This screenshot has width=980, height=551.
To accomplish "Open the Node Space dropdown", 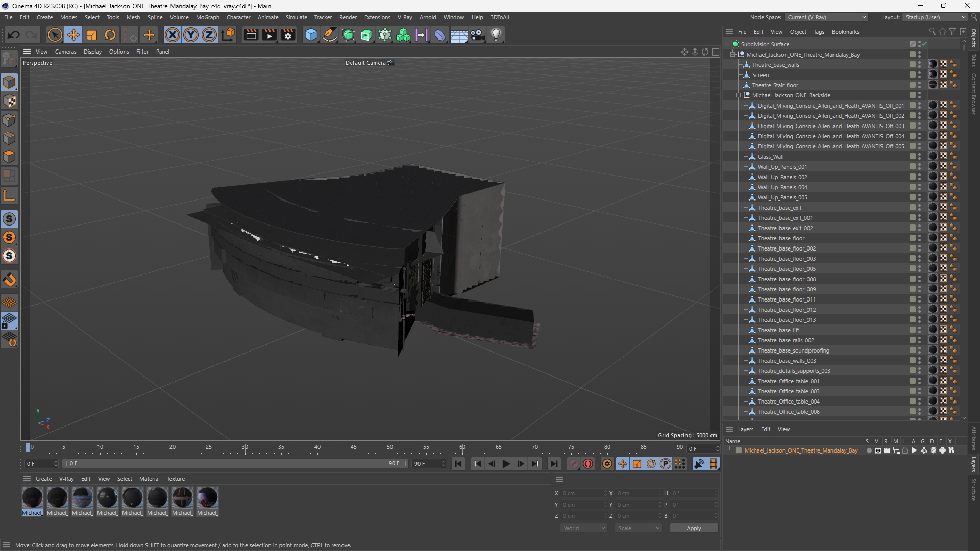I will tap(826, 17).
